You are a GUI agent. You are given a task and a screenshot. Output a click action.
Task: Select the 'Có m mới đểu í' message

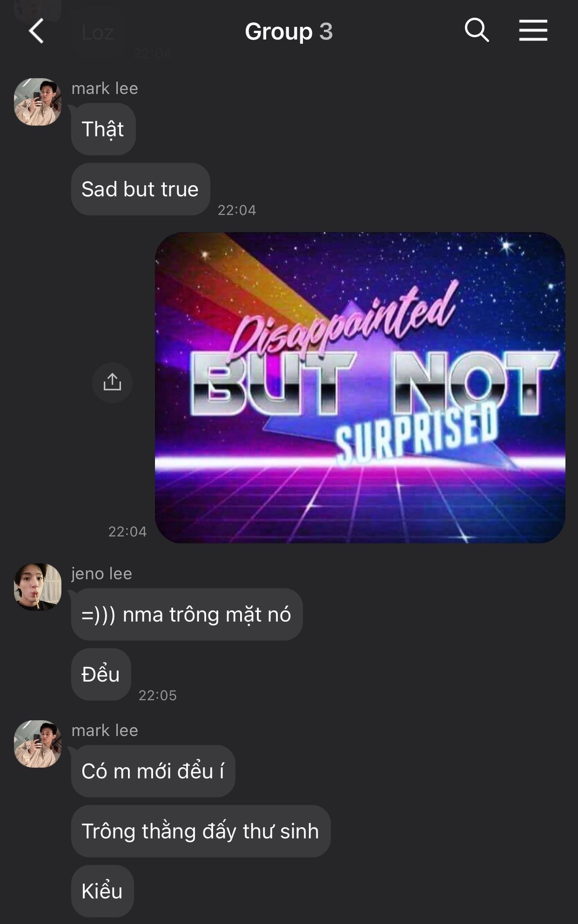(153, 771)
